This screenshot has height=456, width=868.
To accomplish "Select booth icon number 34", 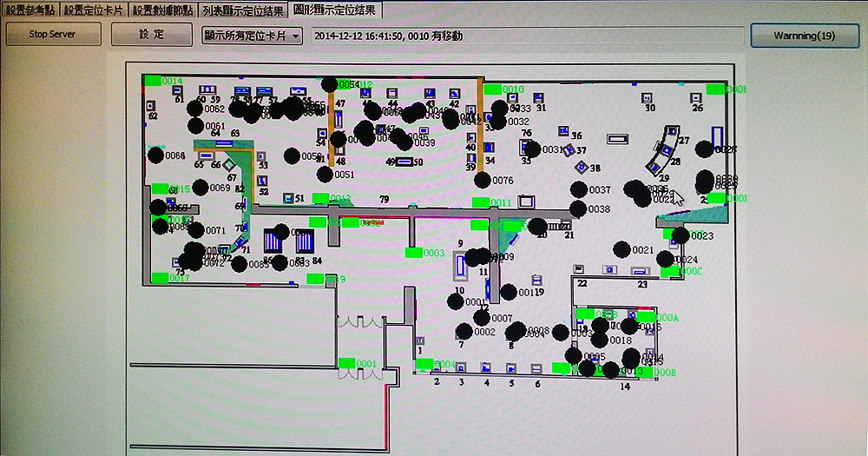I will pos(489,148).
